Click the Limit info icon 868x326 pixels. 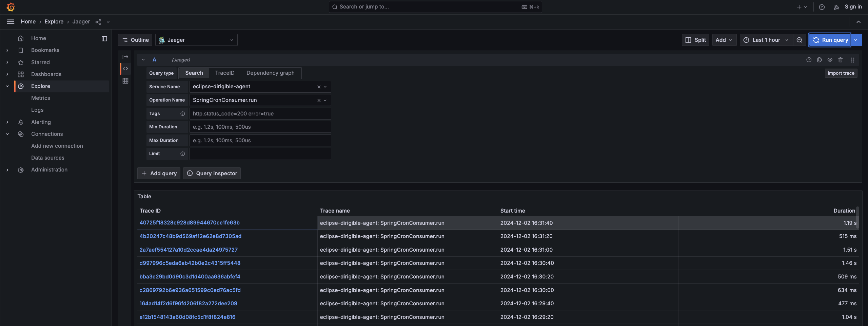(182, 153)
